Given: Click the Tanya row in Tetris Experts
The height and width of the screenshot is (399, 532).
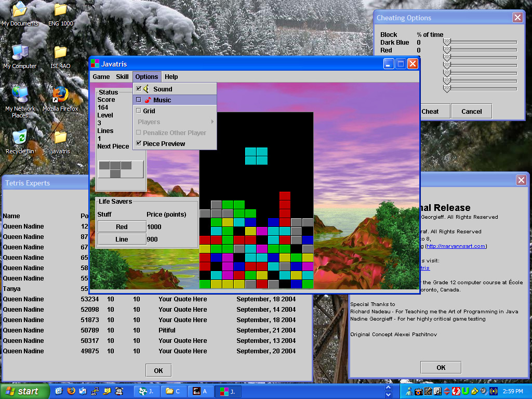Looking at the screenshot, I should pos(45,289).
